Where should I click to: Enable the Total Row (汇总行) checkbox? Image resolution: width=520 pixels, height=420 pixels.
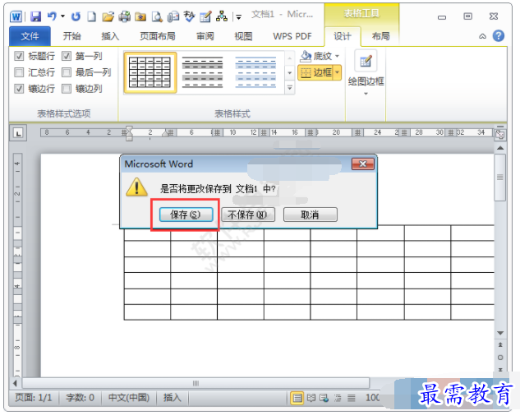point(19,72)
